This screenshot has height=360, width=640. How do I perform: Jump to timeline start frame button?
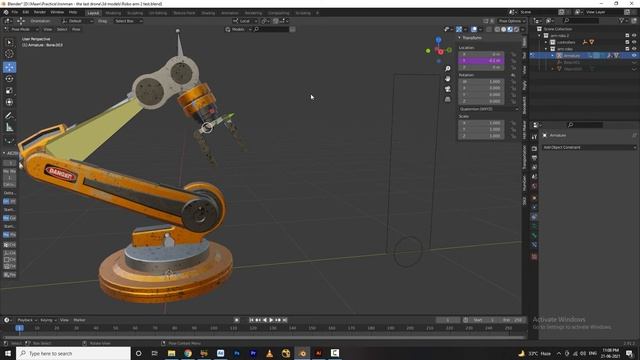(x=251, y=320)
